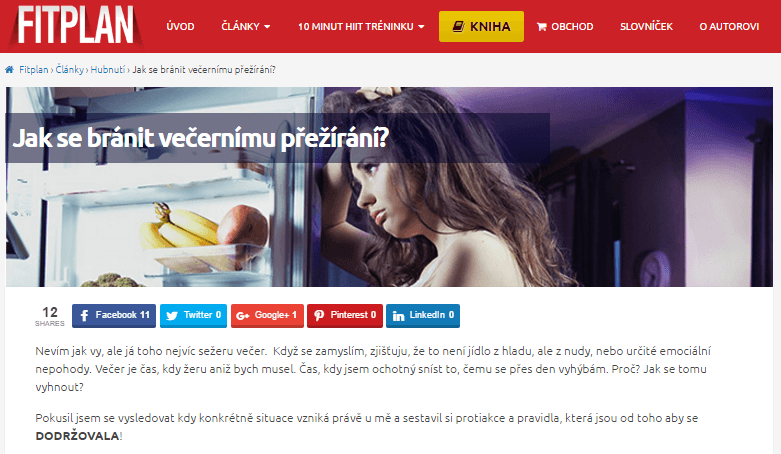Click the shopping cart icon beside Obchod

[x=541, y=26]
